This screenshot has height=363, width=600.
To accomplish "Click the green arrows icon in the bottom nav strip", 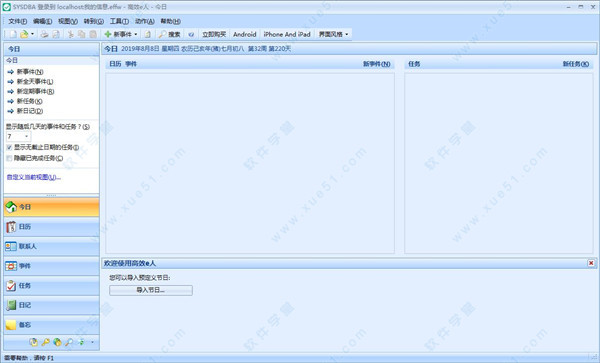I will 81,342.
